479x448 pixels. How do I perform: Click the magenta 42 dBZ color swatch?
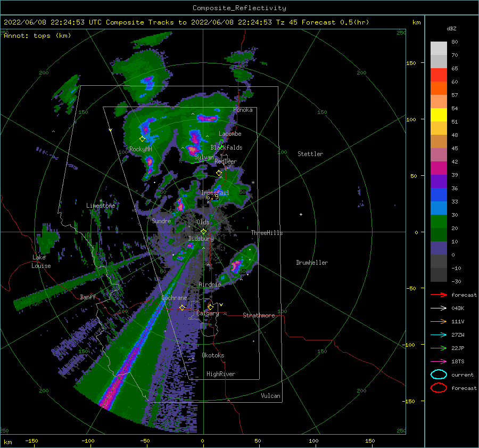coord(439,168)
